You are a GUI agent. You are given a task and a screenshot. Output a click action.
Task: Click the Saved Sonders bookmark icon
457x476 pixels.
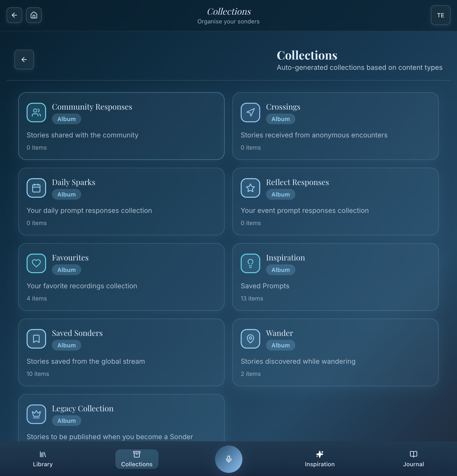[36, 339]
